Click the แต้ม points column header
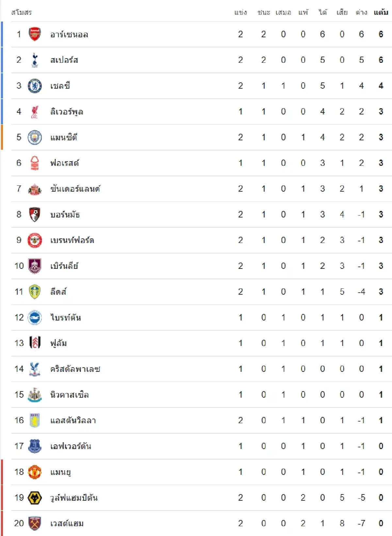This screenshot has height=536, width=392. (x=381, y=12)
